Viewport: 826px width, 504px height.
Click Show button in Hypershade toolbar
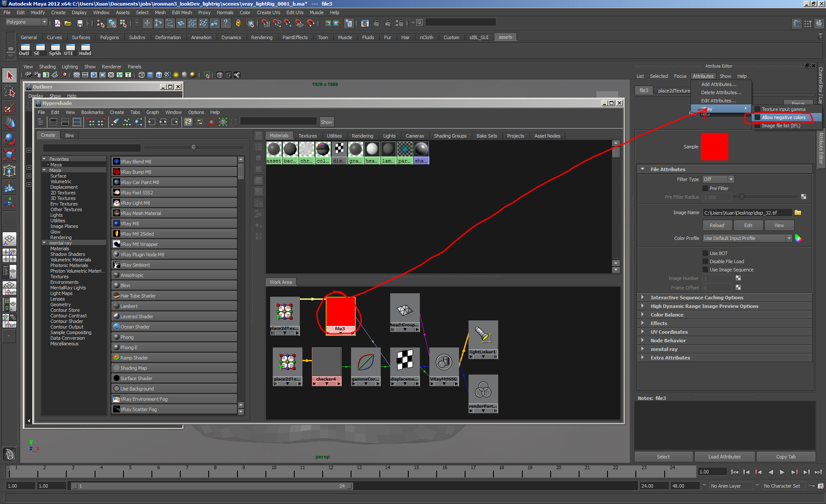tap(327, 122)
